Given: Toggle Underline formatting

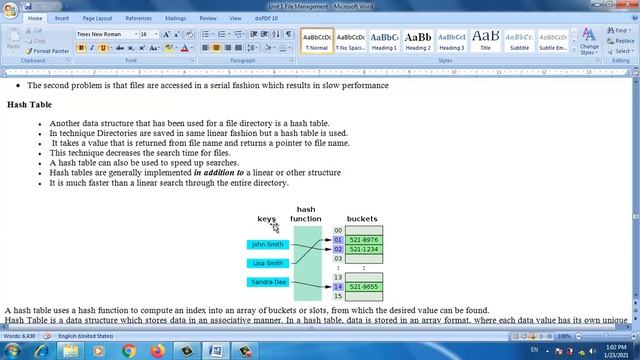Looking at the screenshot, I should tap(103, 48).
